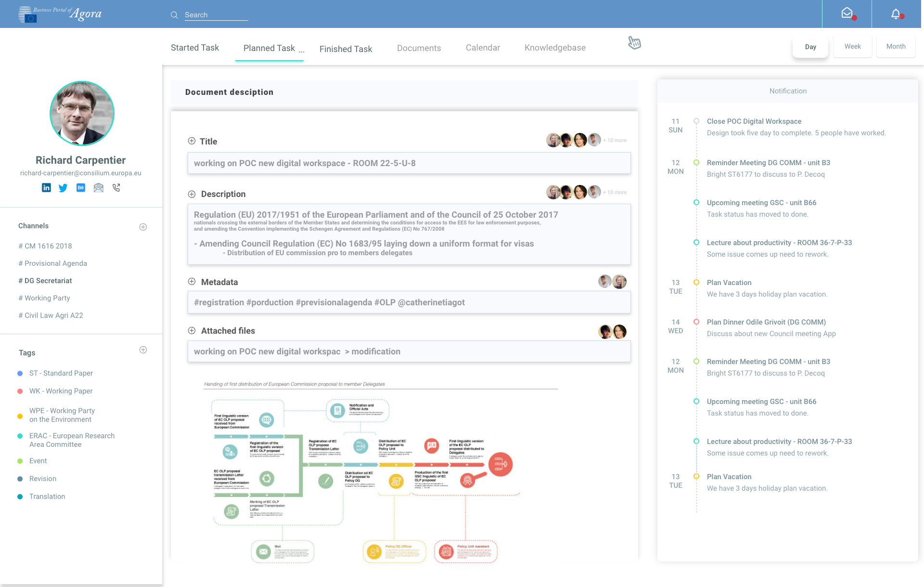Select the red WK - Working Paper tag dot
The width and height of the screenshot is (924, 587).
pyautogui.click(x=20, y=391)
